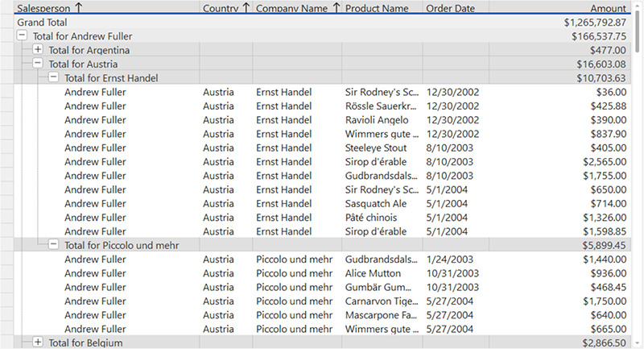Screen dimensions: 644x349
Task: Collapse Total for Austria group
Action: tap(38, 64)
